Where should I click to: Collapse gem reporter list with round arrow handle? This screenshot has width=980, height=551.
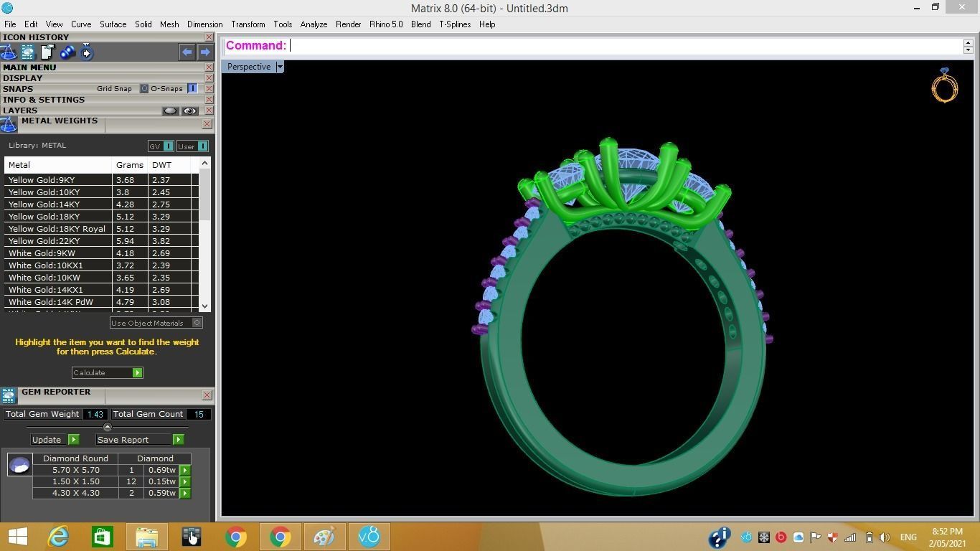pos(108,427)
